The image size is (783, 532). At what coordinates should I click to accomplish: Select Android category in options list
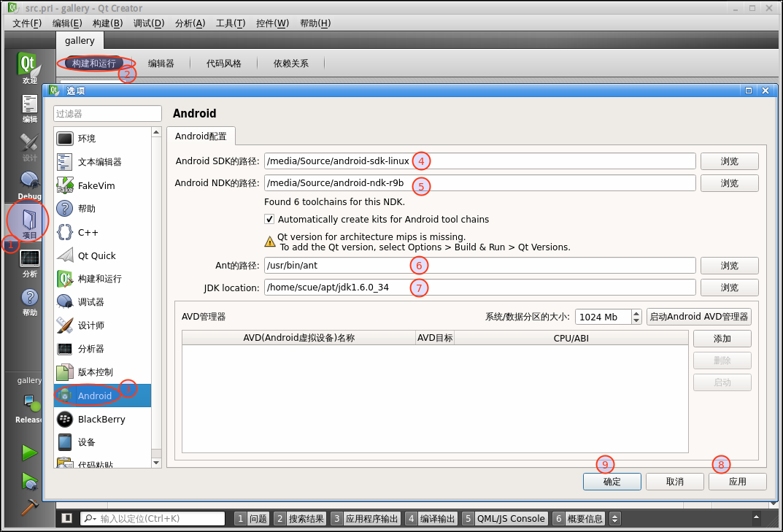[102, 396]
